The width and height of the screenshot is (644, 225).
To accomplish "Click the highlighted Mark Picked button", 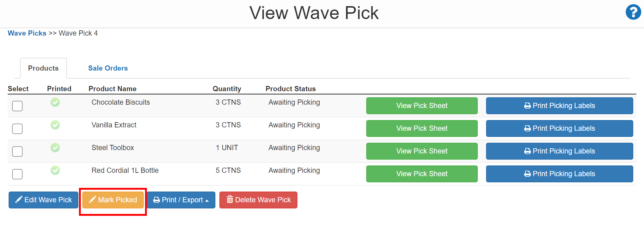I will click(113, 200).
